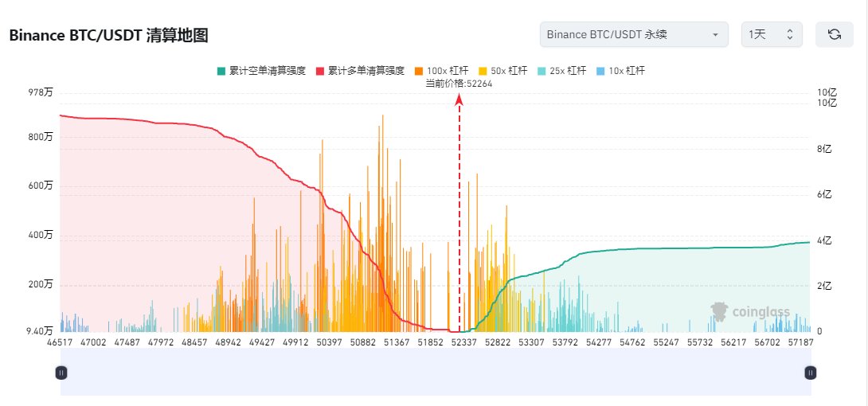This screenshot has width=868, height=406.
Task: Click the 52337 x-axis price label
Action: coord(463,342)
